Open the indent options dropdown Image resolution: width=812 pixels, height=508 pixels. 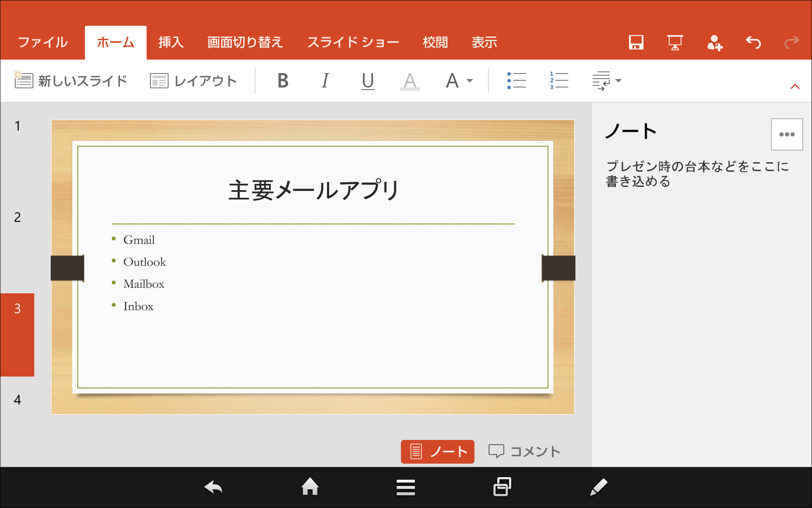[607, 80]
